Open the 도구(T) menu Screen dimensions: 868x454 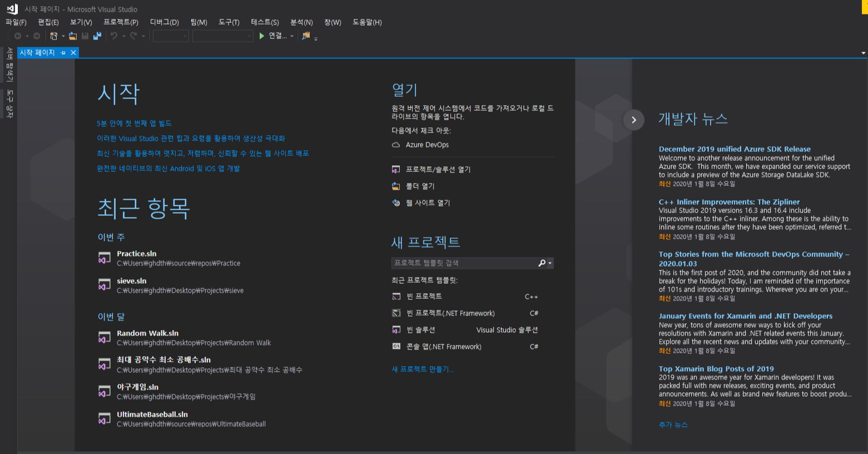coord(229,22)
